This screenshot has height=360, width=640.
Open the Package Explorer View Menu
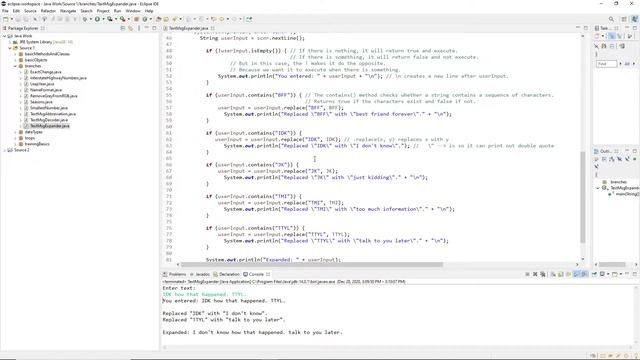coord(139,28)
